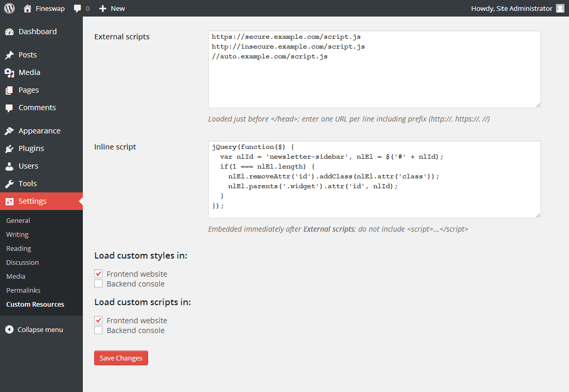Click the Settings menu label

point(32,201)
